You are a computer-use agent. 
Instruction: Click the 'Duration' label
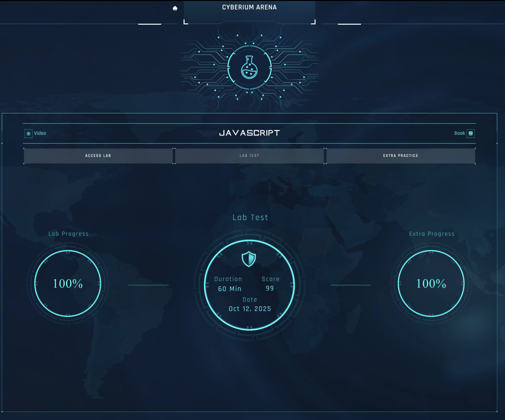[x=228, y=279]
